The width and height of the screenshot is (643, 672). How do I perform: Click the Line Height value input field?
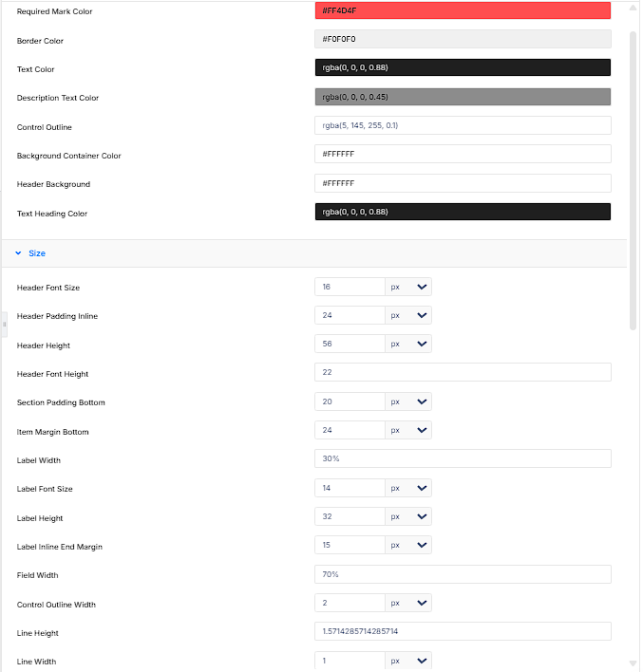coord(463,631)
